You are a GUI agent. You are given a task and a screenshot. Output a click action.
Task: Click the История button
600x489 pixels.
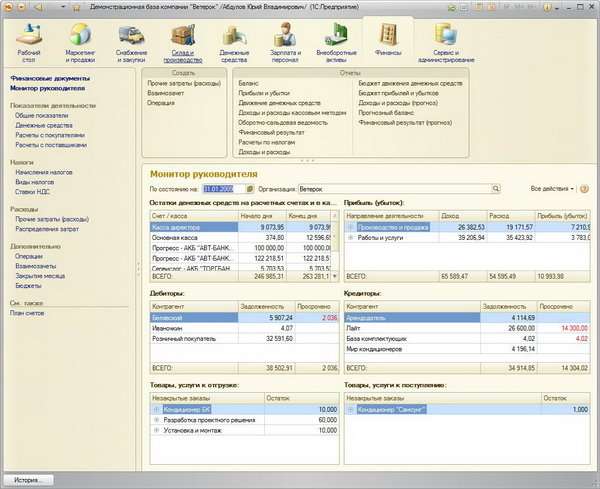[x=28, y=479]
